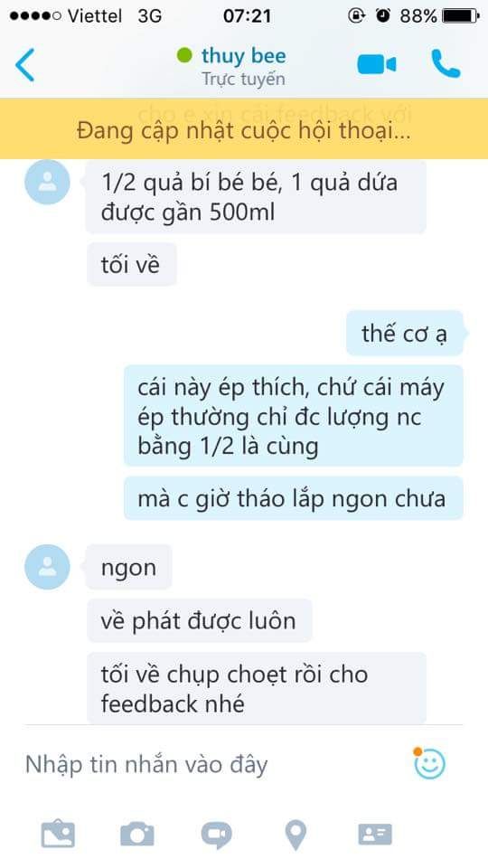Tap the yellow updating conversation banner
This screenshot has height=868, width=488.
point(244,128)
